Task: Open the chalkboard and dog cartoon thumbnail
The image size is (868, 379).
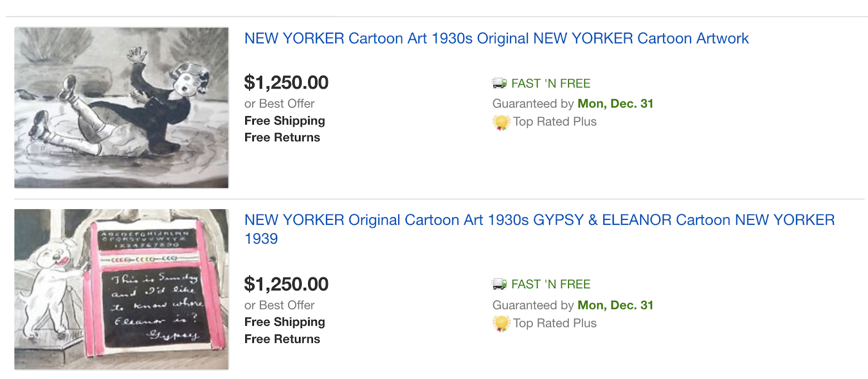Action: 122,289
